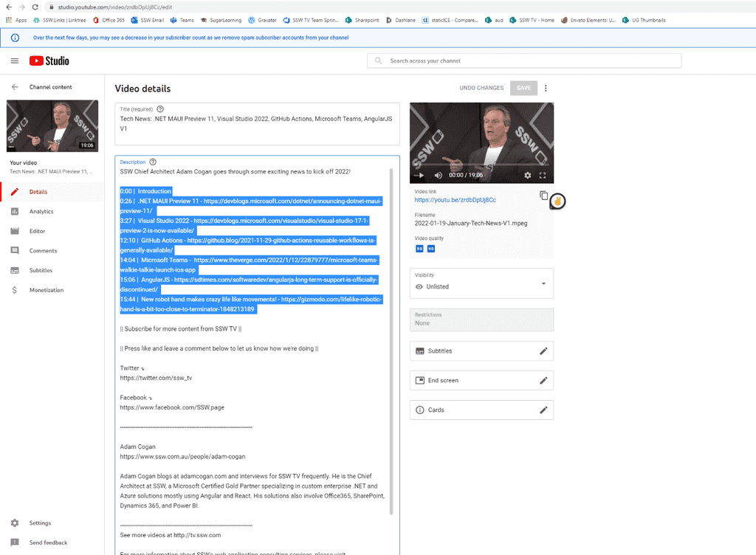This screenshot has height=555, width=756.
Task: Open the more options three-dot menu near Save
Action: 546,88
